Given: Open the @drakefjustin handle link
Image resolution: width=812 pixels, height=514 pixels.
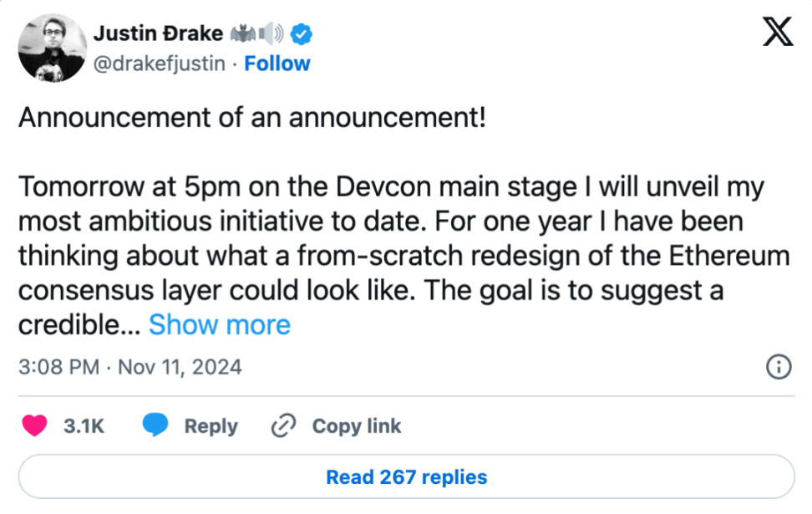Looking at the screenshot, I should pos(159,64).
